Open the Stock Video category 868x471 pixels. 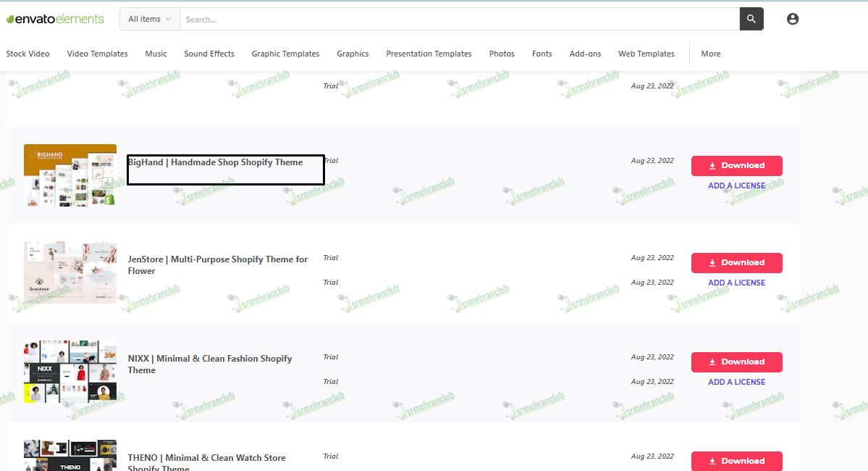pyautogui.click(x=28, y=54)
